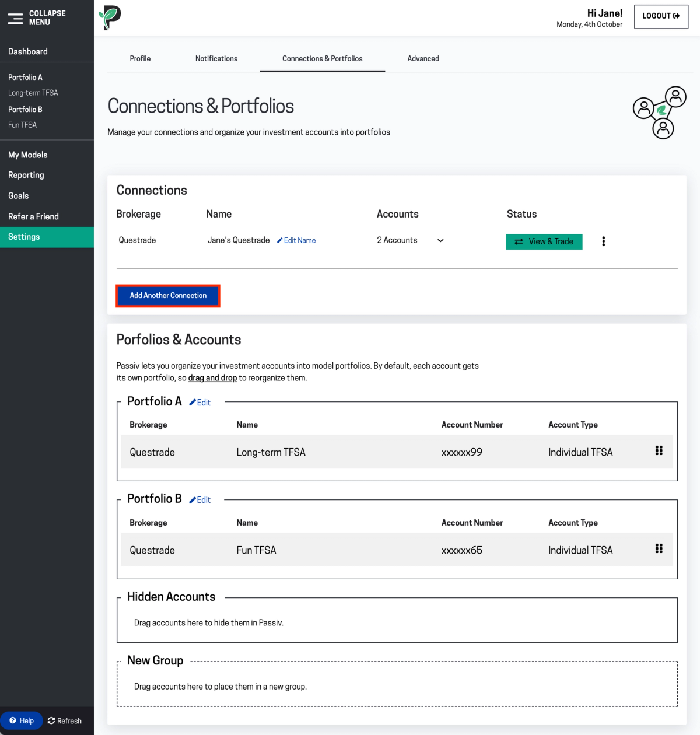Click the drag handle for Fun TFSA
Screen dimensions: 700x735
point(659,548)
